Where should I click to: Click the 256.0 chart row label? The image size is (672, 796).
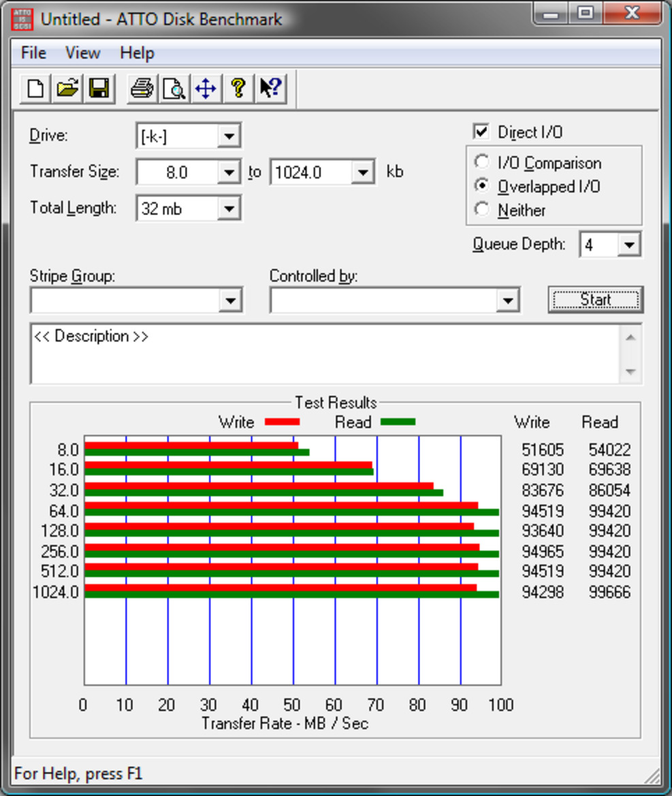pos(60,552)
